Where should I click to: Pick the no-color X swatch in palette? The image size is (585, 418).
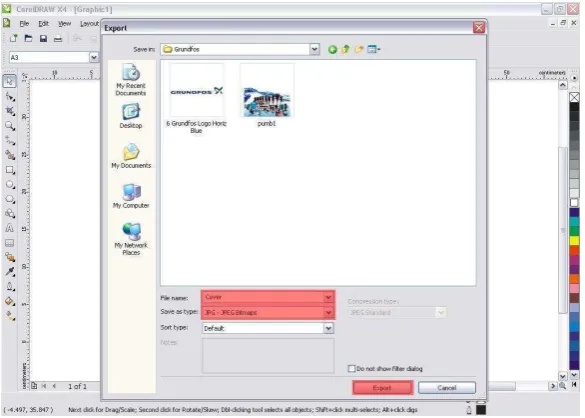pyautogui.click(x=574, y=97)
